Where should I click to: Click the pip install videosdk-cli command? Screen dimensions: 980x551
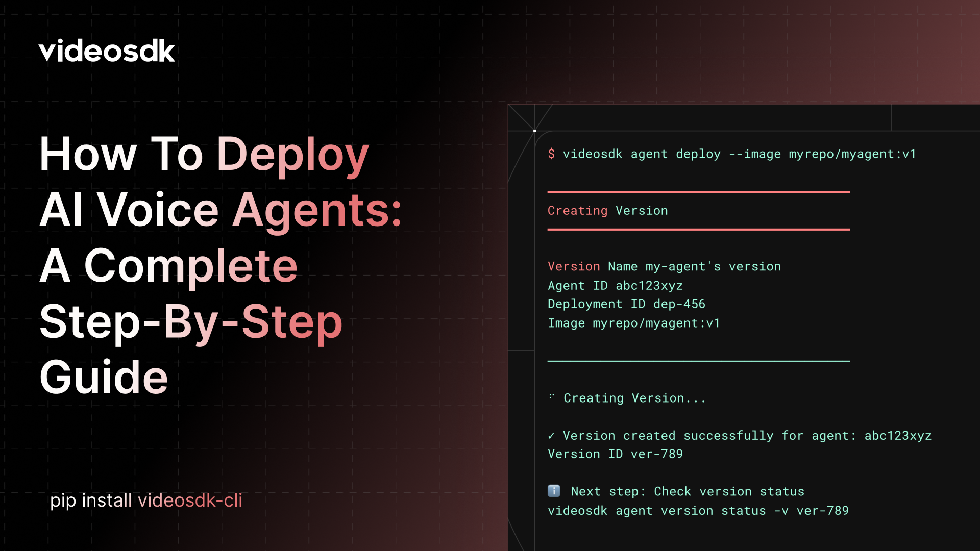(x=146, y=500)
